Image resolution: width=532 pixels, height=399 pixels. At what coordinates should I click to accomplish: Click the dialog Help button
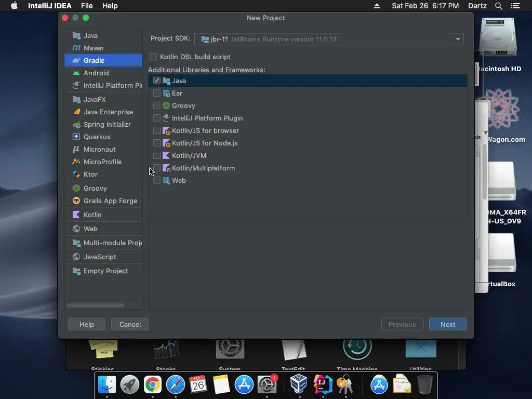point(87,324)
